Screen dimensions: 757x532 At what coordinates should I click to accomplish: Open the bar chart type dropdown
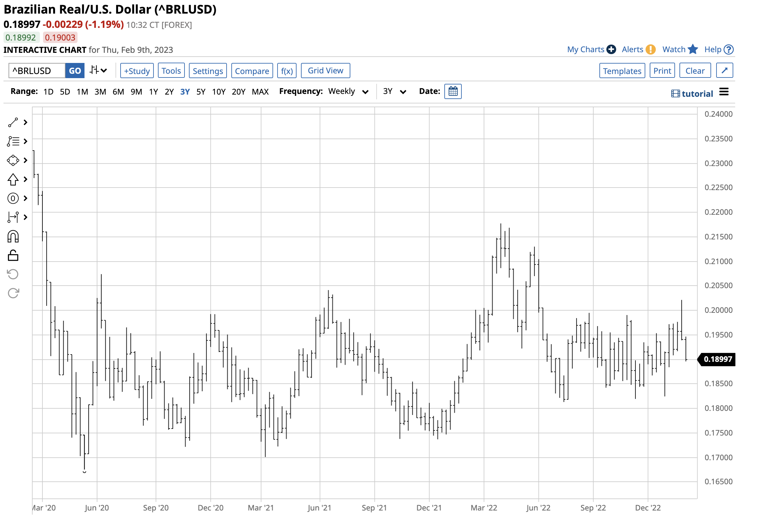point(99,71)
